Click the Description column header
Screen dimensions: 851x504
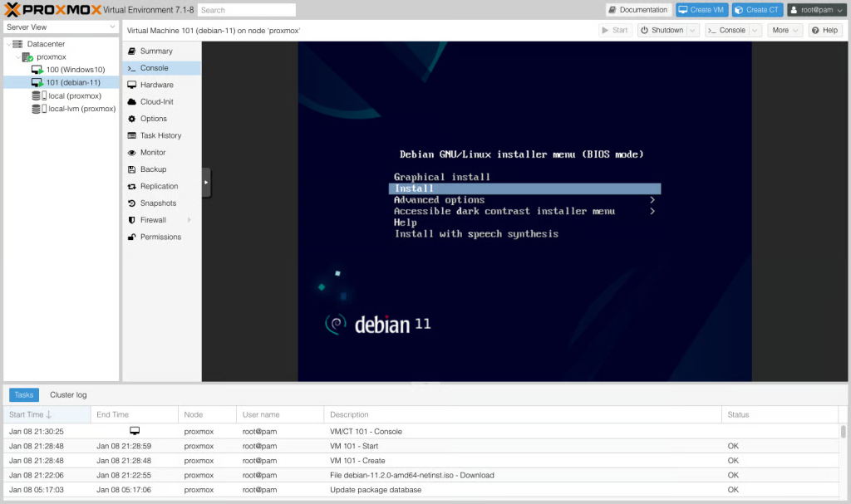[523, 414]
